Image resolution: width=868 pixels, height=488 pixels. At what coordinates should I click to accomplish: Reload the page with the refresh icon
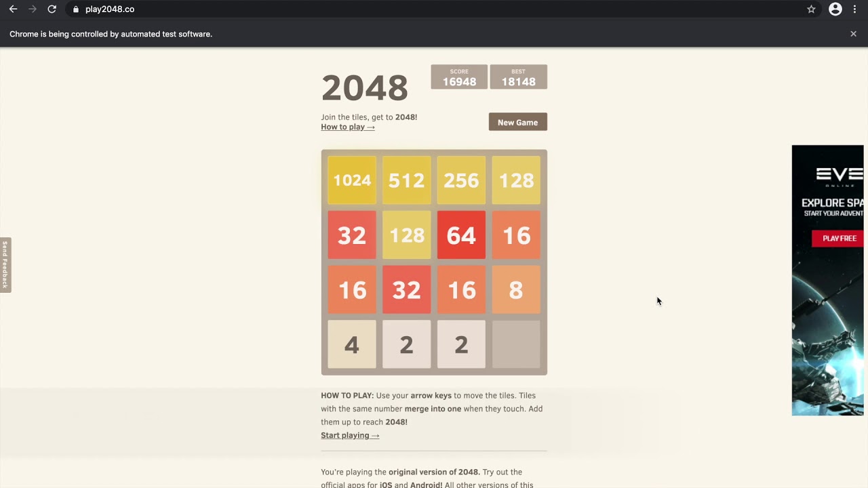[x=52, y=9]
